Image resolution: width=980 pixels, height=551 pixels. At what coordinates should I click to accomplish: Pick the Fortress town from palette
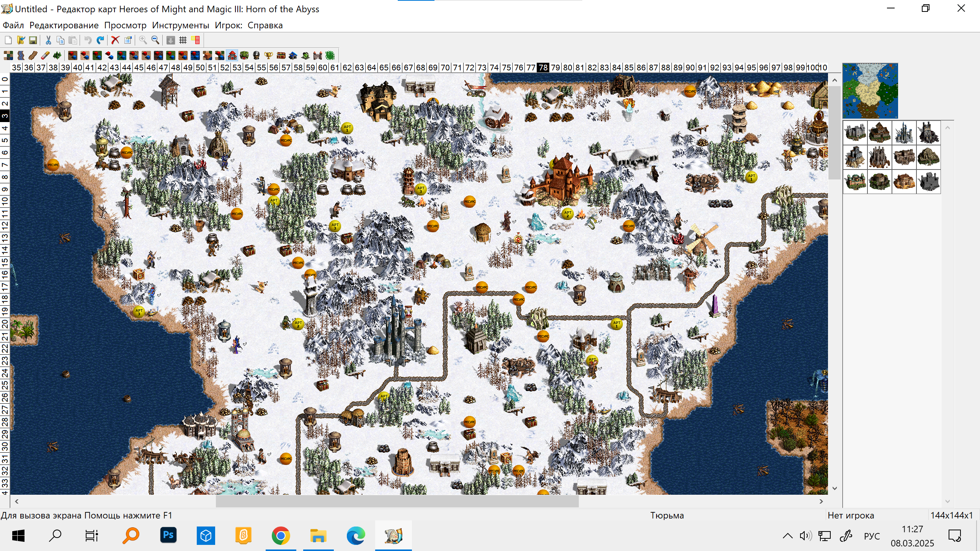tap(929, 157)
